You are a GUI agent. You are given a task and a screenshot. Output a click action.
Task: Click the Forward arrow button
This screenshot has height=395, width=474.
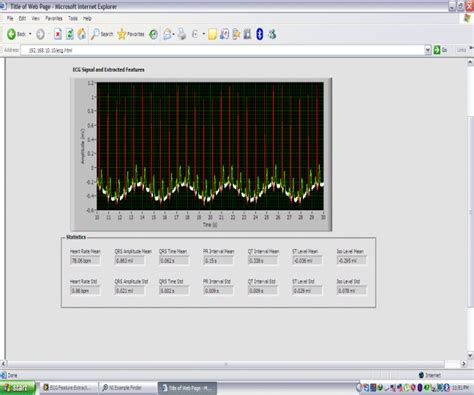point(40,34)
